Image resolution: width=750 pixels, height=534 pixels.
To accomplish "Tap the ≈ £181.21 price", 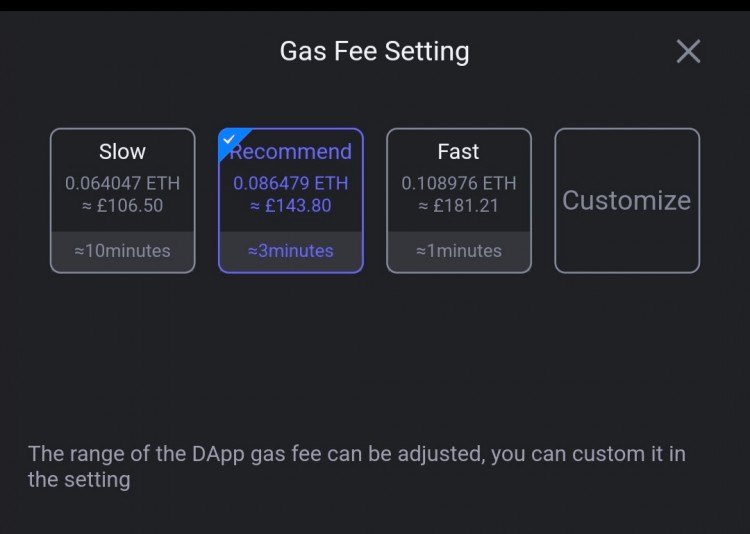I will coord(459,206).
